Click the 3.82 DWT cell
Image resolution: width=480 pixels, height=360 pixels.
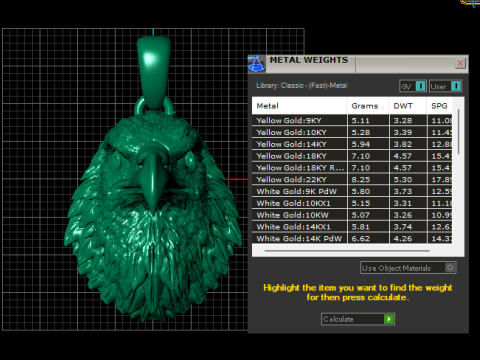[408, 144]
